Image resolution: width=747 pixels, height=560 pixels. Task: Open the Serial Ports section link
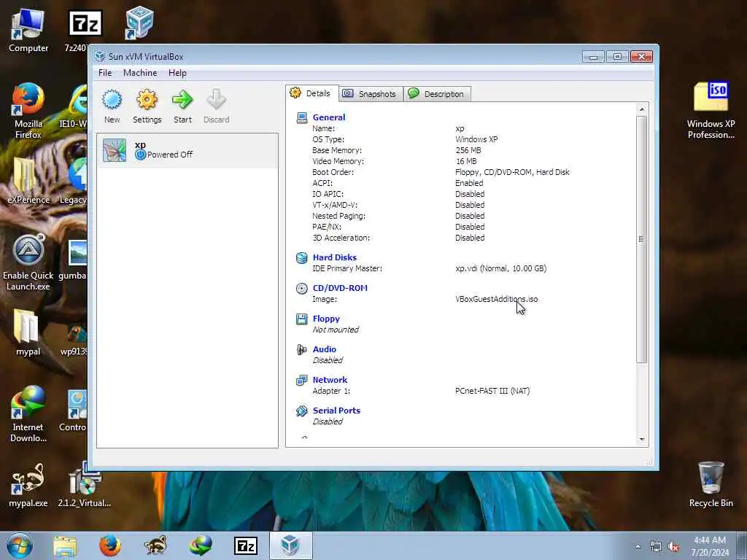pyautogui.click(x=336, y=411)
